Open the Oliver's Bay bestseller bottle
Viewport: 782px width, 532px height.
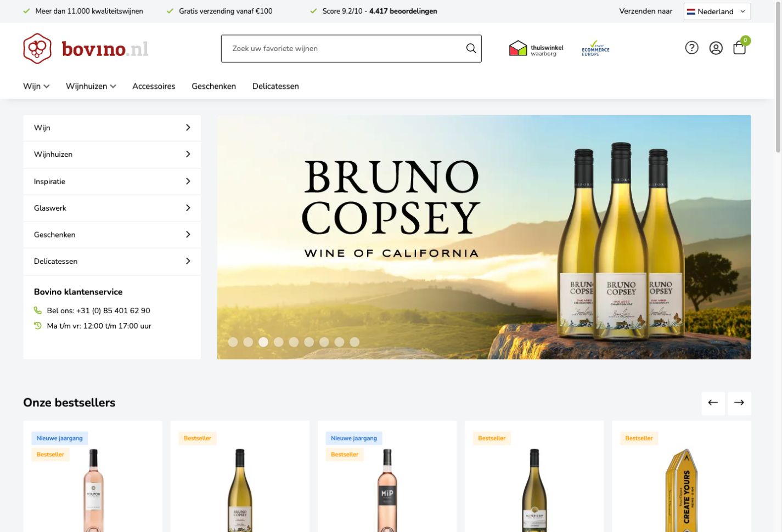click(534, 490)
